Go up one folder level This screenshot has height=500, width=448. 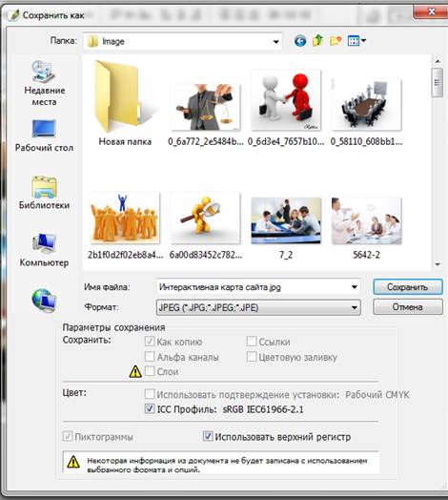coord(317,40)
